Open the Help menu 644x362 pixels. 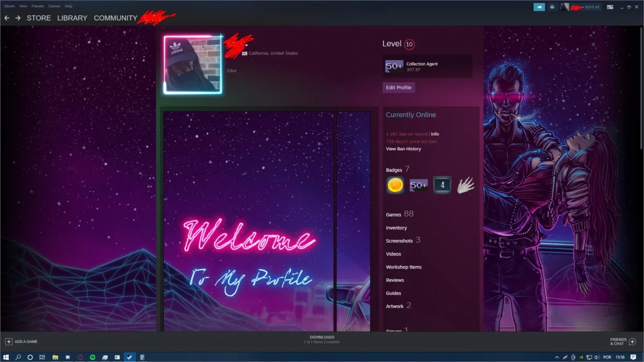point(69,6)
